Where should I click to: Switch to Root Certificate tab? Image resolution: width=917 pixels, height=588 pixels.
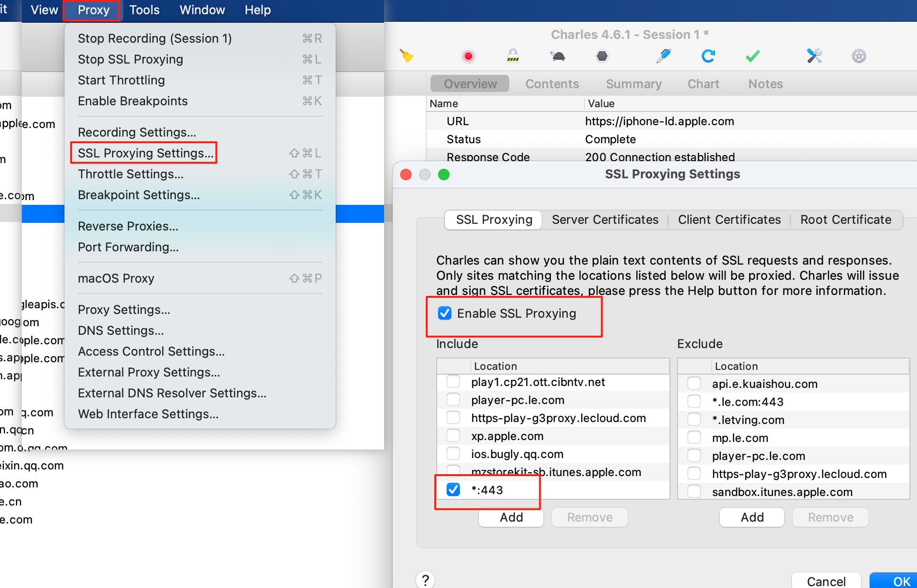click(x=845, y=220)
